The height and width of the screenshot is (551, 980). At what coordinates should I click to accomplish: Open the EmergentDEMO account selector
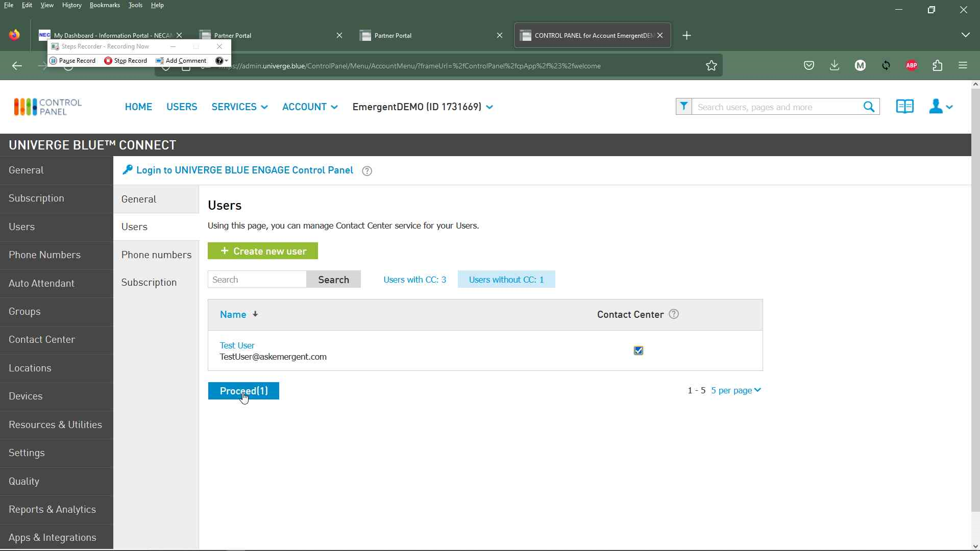(423, 107)
